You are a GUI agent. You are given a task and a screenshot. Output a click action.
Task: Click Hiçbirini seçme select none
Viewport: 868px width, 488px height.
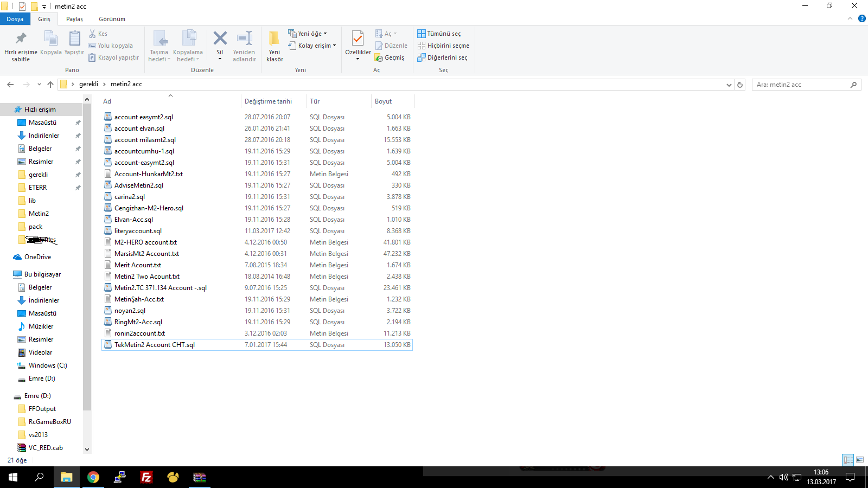coord(443,46)
